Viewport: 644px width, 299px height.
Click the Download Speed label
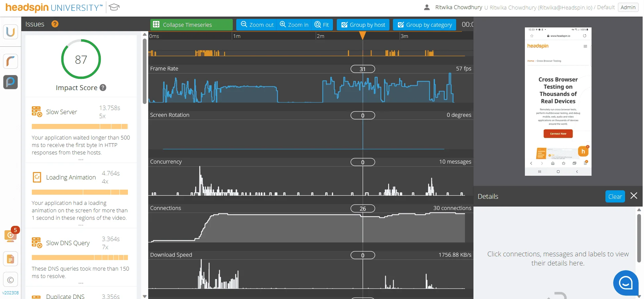(171, 255)
